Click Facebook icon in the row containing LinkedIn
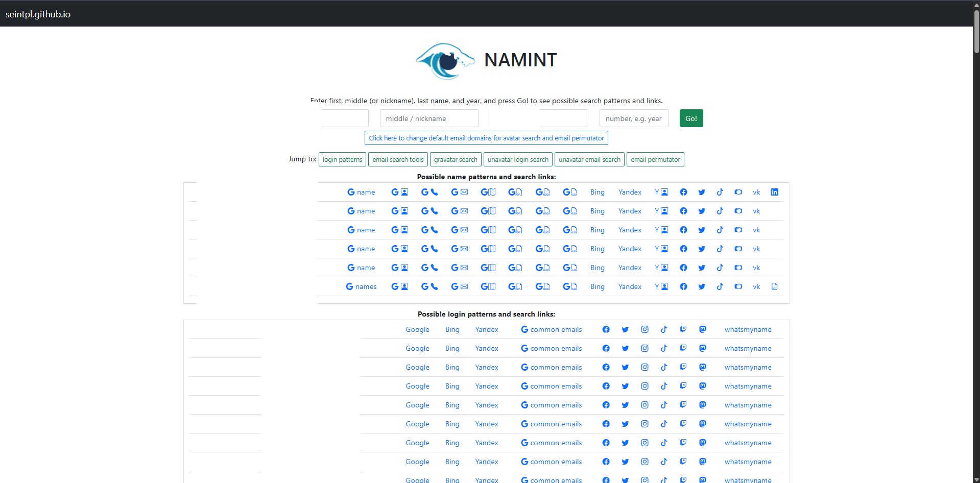 [x=683, y=192]
